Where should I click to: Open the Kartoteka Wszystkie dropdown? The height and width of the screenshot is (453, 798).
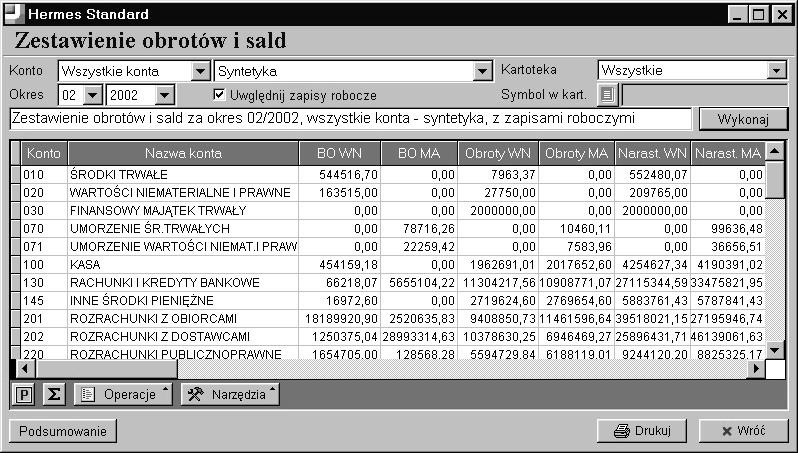click(x=777, y=70)
